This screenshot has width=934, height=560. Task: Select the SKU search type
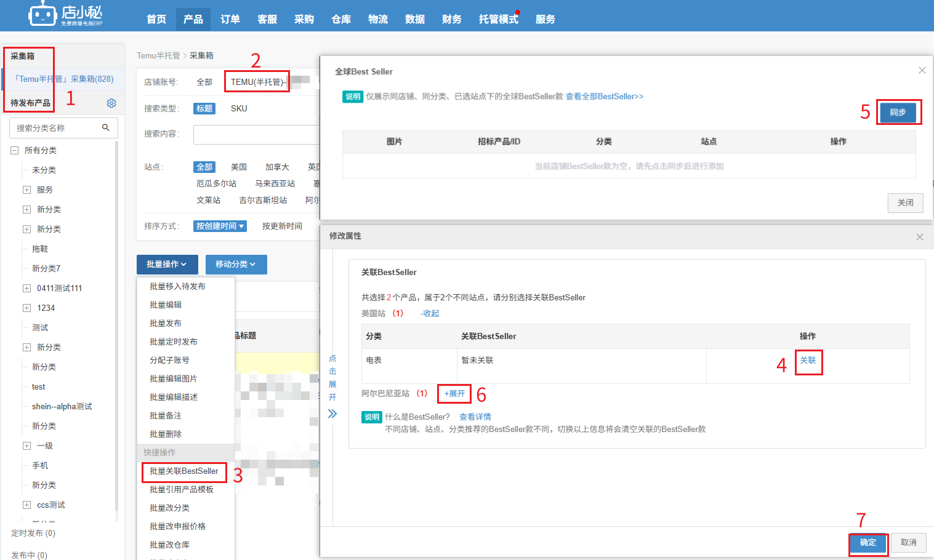click(x=239, y=108)
